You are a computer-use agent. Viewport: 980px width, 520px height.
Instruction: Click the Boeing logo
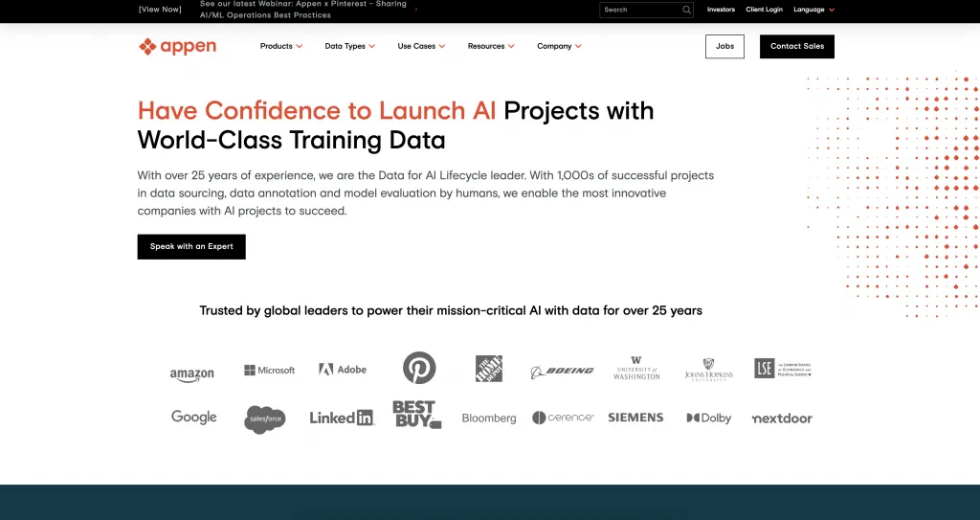pos(562,371)
